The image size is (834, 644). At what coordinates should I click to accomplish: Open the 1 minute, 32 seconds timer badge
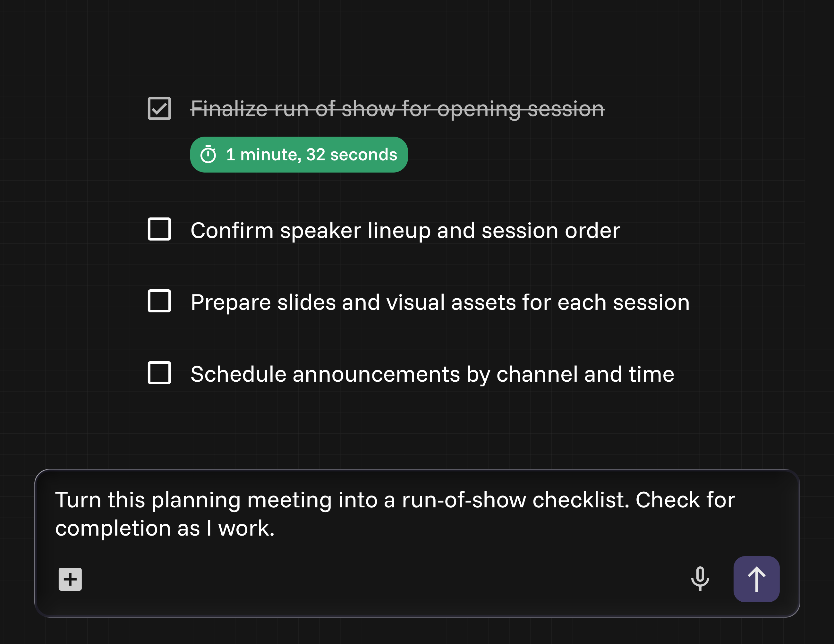pyautogui.click(x=299, y=155)
